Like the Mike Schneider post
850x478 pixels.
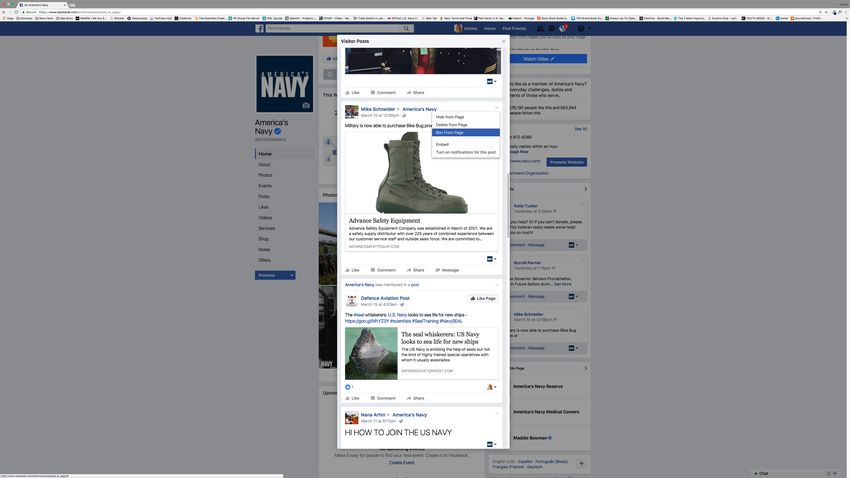pyautogui.click(x=352, y=270)
